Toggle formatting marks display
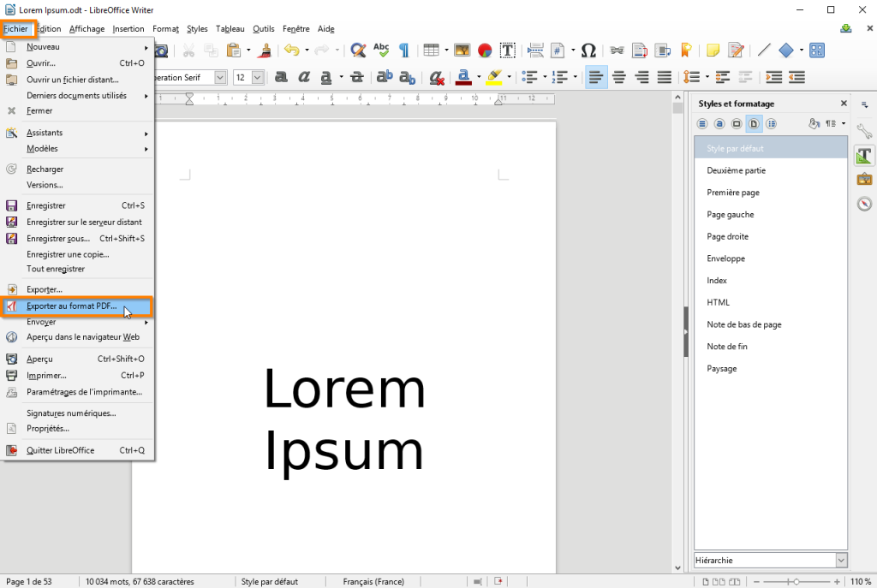 point(403,50)
